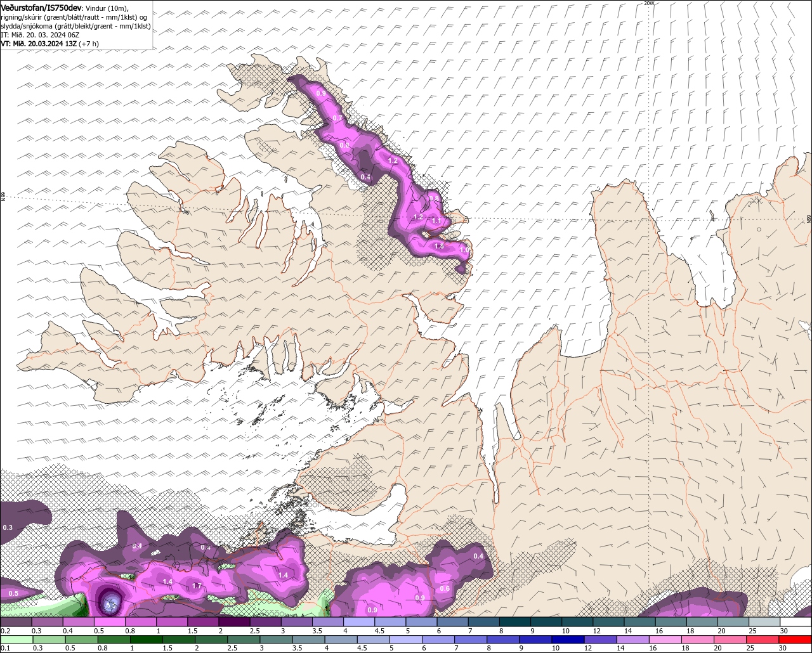Pick the bottom legend swatch for 2.5–3

pyautogui.click(x=243, y=639)
